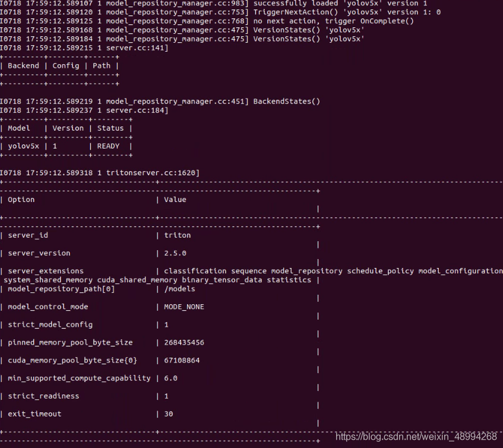Click the tritonserver.cc:1620 log line
Viewport: 503px width, 448px height.
[x=100, y=173]
